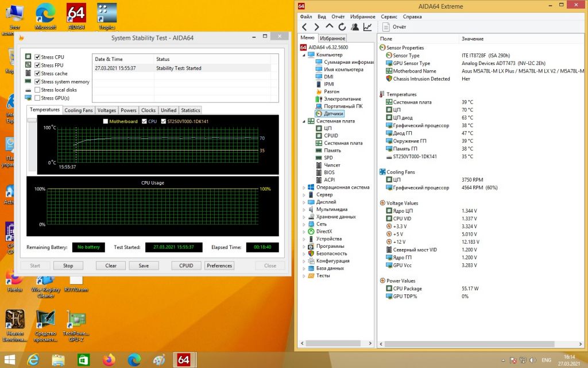The width and height of the screenshot is (588, 368).
Task: Collapse the Компьютер tree node
Action: click(304, 55)
